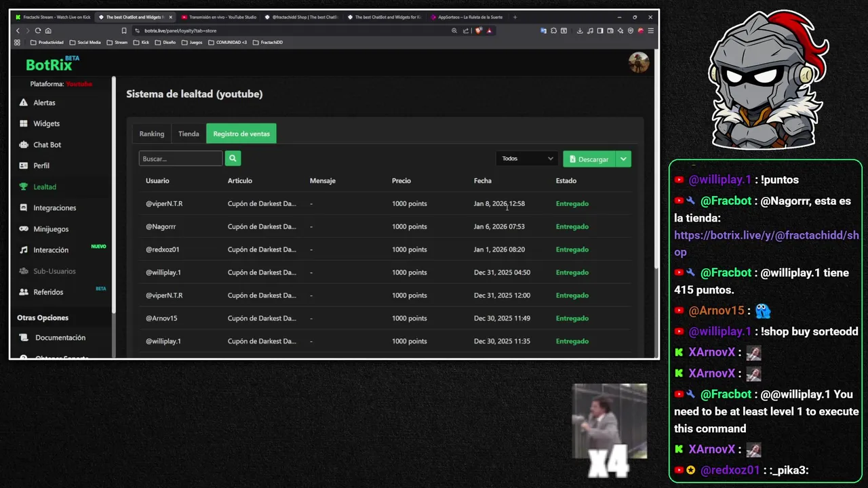This screenshot has width=868, height=488.
Task: Open the Brave wallet icon
Action: tap(610, 30)
